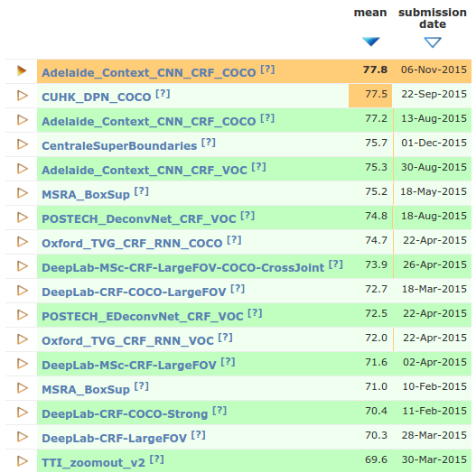Screen dimensions: 476x473
Task: Open the Oxford_TVG_CRF_RNN_VOC link
Action: [127, 340]
